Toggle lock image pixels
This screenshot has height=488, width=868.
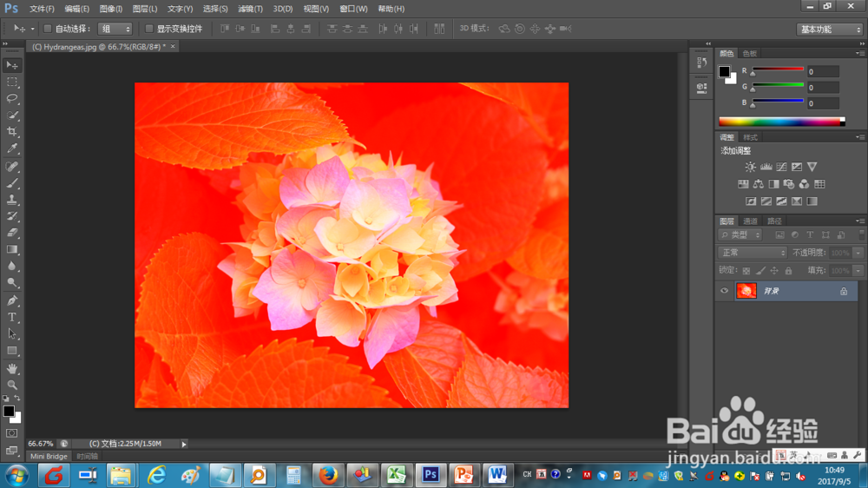click(x=760, y=271)
